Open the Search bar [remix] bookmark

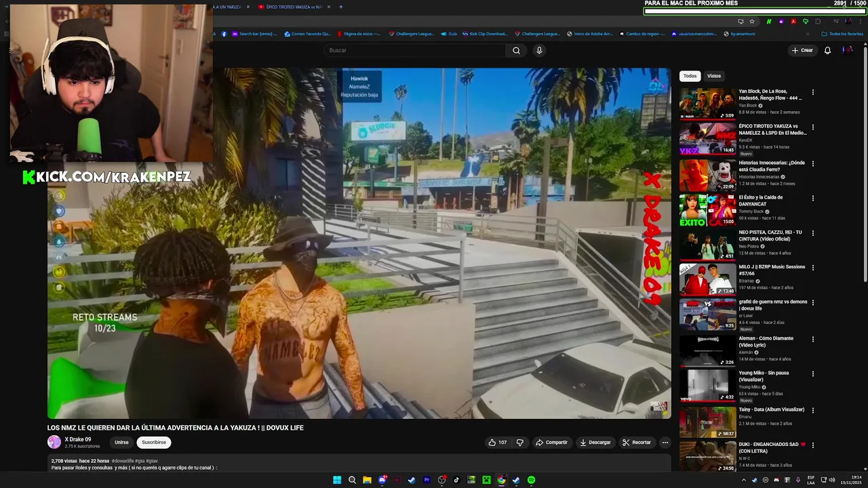tap(254, 34)
